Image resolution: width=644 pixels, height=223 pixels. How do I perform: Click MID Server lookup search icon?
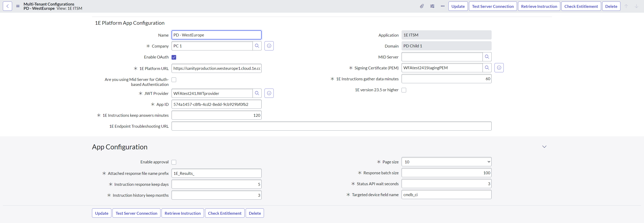coord(487,57)
